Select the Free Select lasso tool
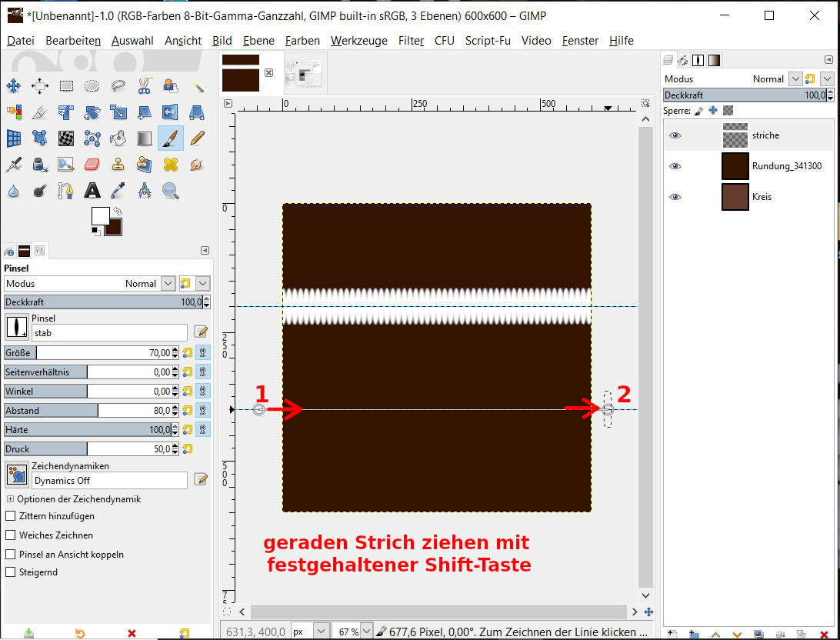Image resolution: width=840 pixels, height=640 pixels. coord(118,85)
